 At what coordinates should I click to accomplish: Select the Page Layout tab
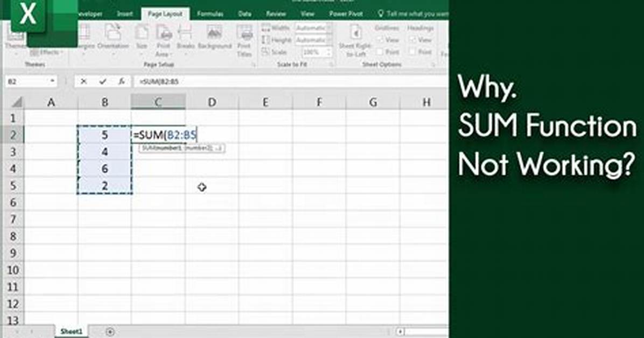coord(165,13)
